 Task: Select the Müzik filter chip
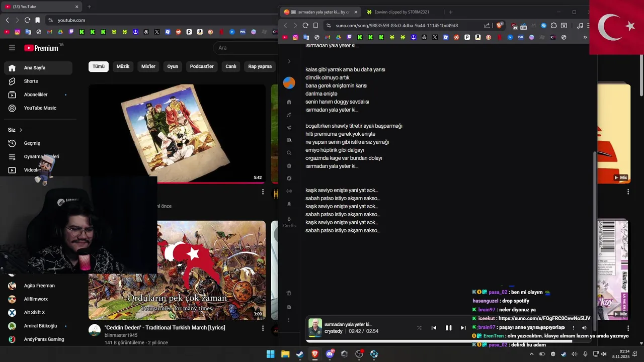tap(123, 66)
